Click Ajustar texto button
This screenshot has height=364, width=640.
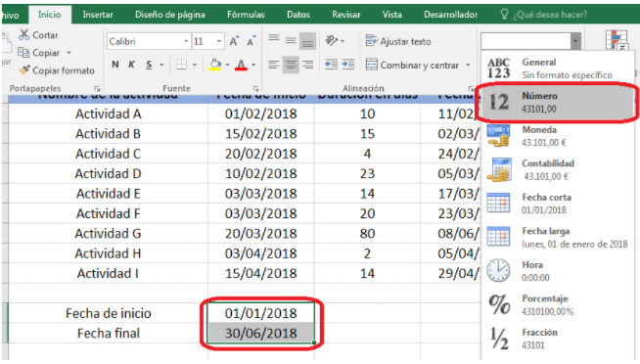(x=398, y=41)
